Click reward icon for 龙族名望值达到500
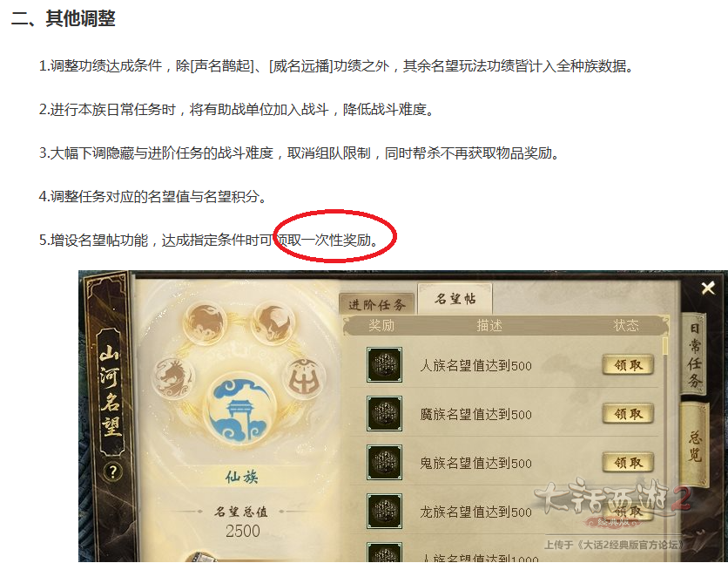 [384, 512]
